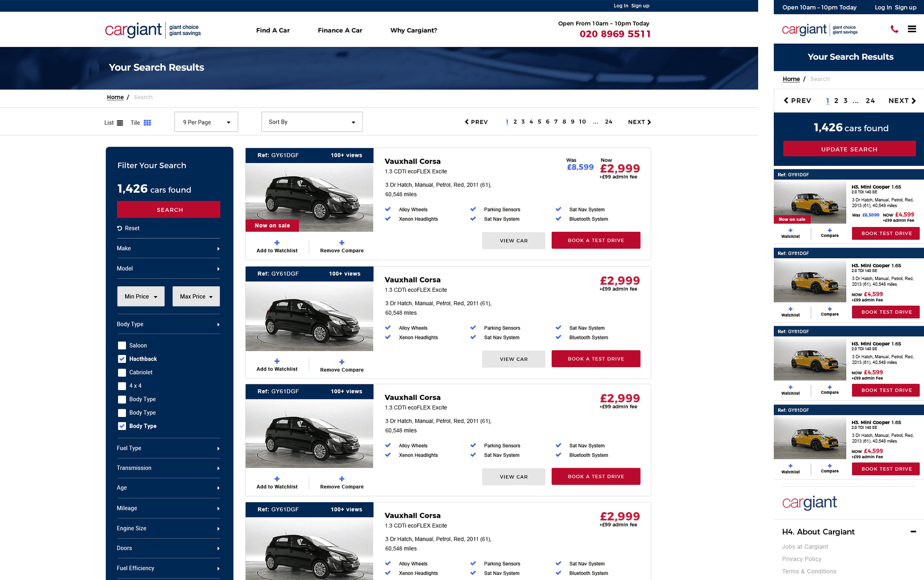This screenshot has height=580, width=924.
Task: Check the Saloon body type
Action: click(x=122, y=345)
